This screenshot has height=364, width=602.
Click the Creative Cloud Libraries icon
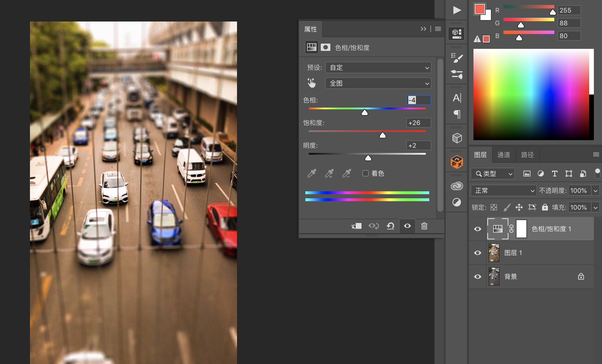pos(457,186)
